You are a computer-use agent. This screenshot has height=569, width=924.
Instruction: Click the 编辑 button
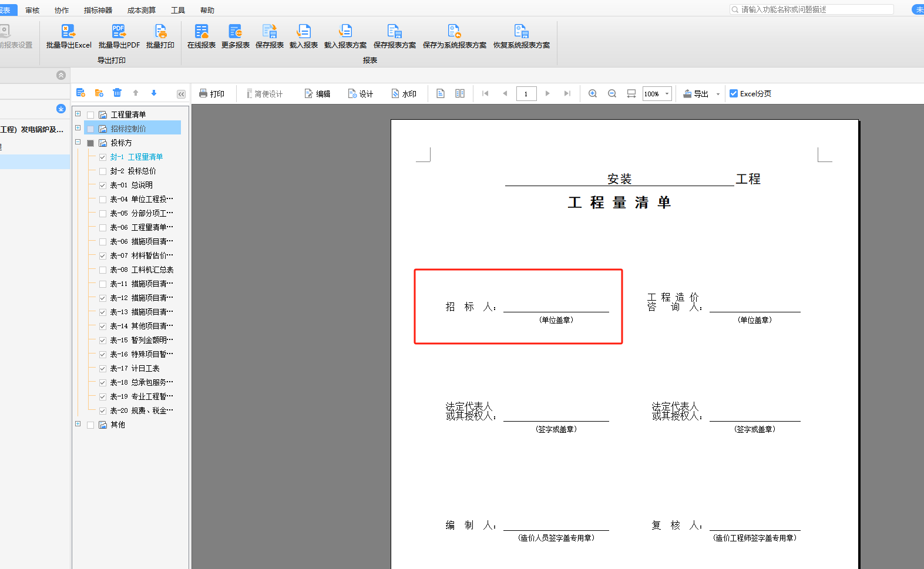(317, 93)
